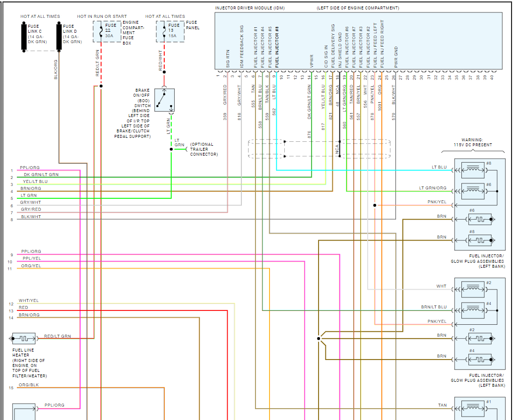Click circuit number 876 on DK GRN/LT GRN wire
This screenshot has width=514, height=420.
click(x=309, y=135)
